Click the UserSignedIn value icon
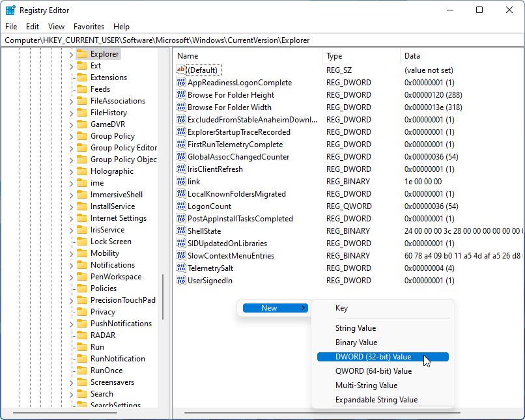 tap(181, 281)
